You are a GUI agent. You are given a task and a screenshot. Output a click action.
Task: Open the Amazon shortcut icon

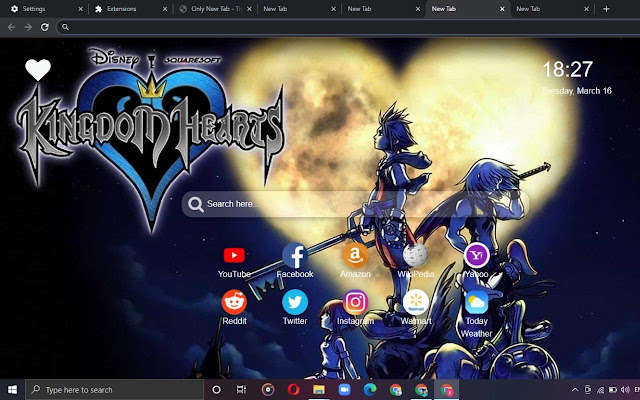pos(355,256)
